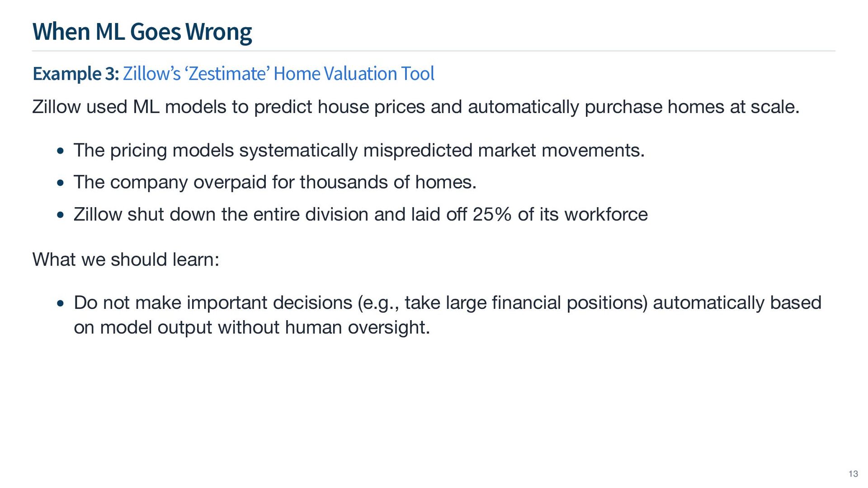Click '25%' in the layoff bullet
The height and width of the screenshot is (488, 868).
pyautogui.click(x=492, y=214)
